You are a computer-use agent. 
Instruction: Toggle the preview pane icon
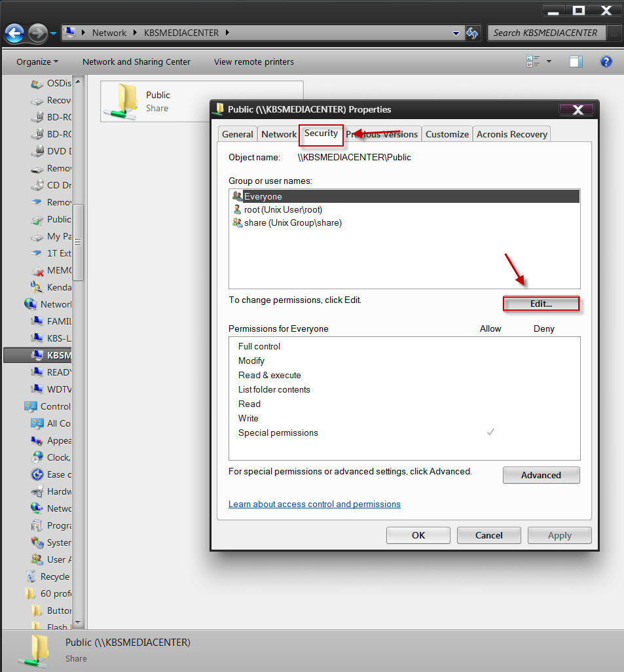[x=576, y=62]
